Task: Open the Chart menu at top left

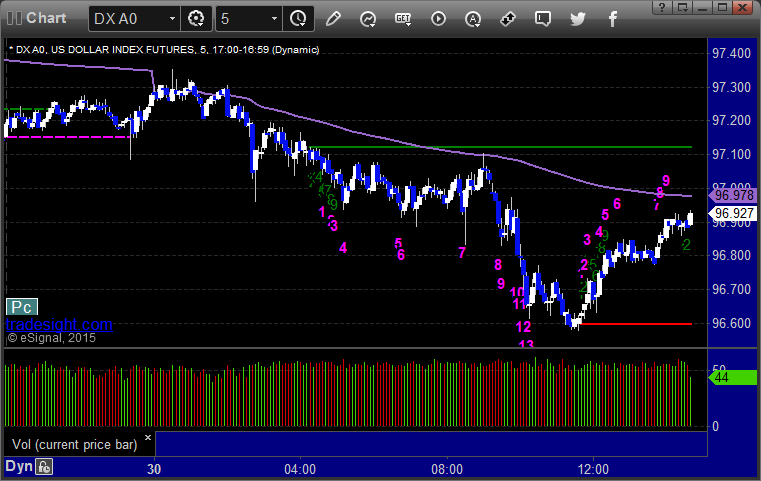Action: pyautogui.click(x=37, y=18)
